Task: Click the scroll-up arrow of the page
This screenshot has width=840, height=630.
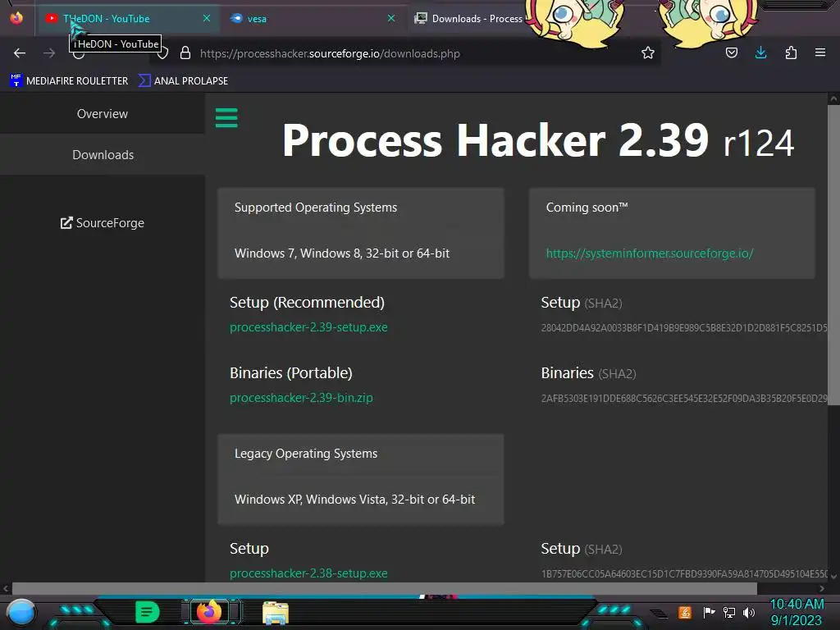Action: pos(833,98)
